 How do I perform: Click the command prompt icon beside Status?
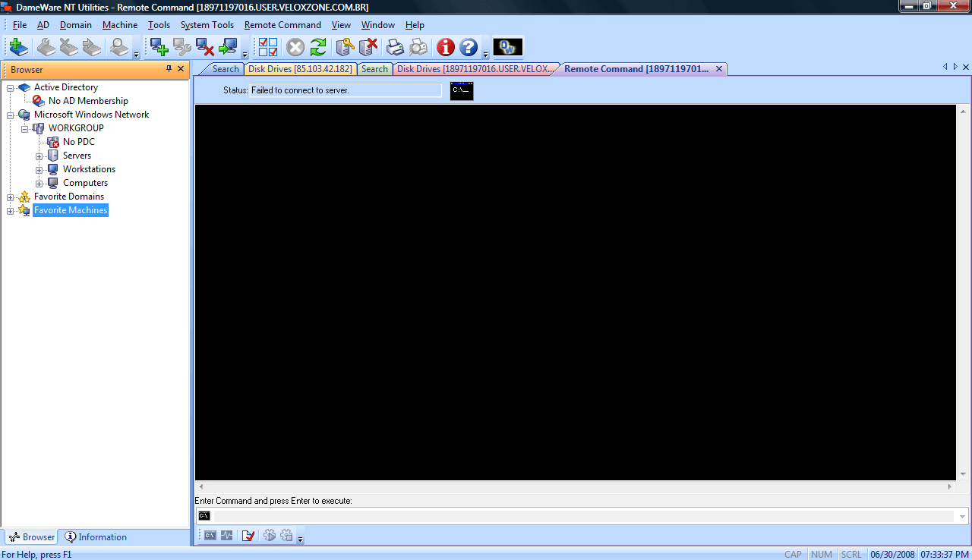click(x=462, y=91)
